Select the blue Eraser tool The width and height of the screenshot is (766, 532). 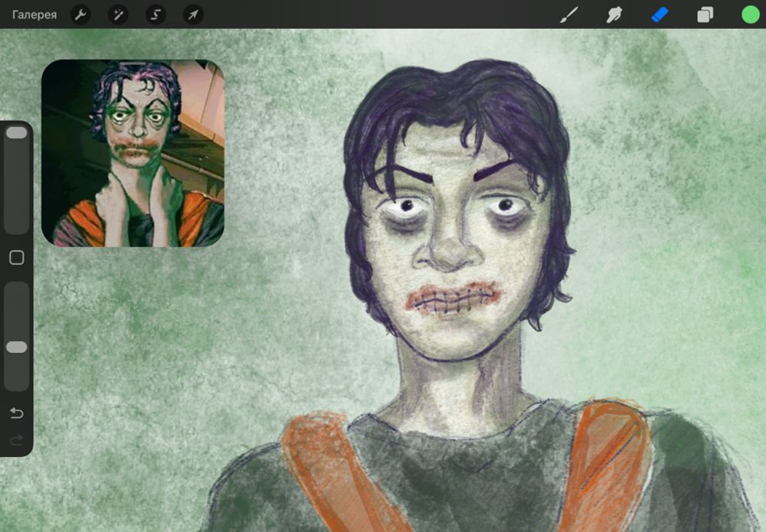pyautogui.click(x=660, y=15)
